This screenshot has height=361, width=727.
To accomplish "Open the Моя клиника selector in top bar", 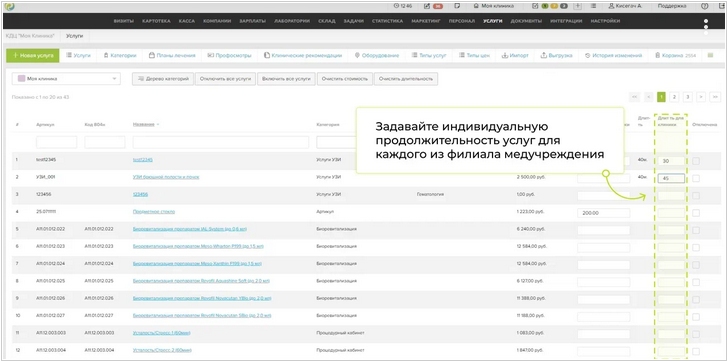I will pos(494,6).
